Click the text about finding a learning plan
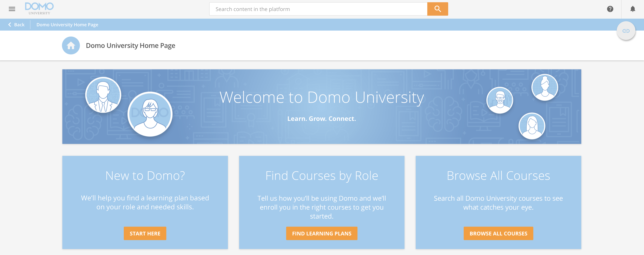 click(x=145, y=202)
